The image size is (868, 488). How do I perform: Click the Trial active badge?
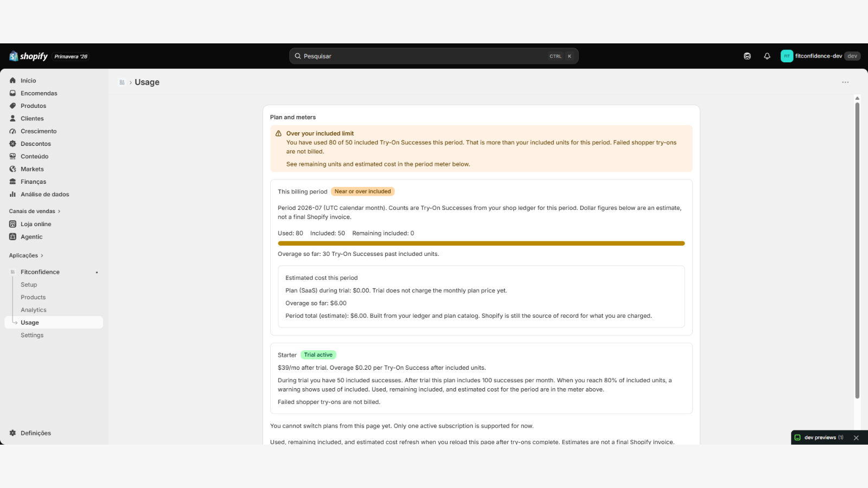point(318,355)
